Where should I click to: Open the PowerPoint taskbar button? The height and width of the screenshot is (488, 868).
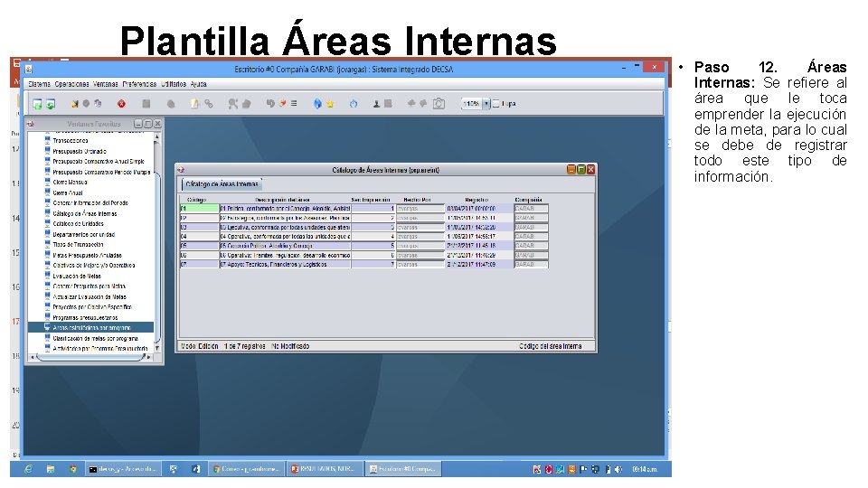pos(325,469)
